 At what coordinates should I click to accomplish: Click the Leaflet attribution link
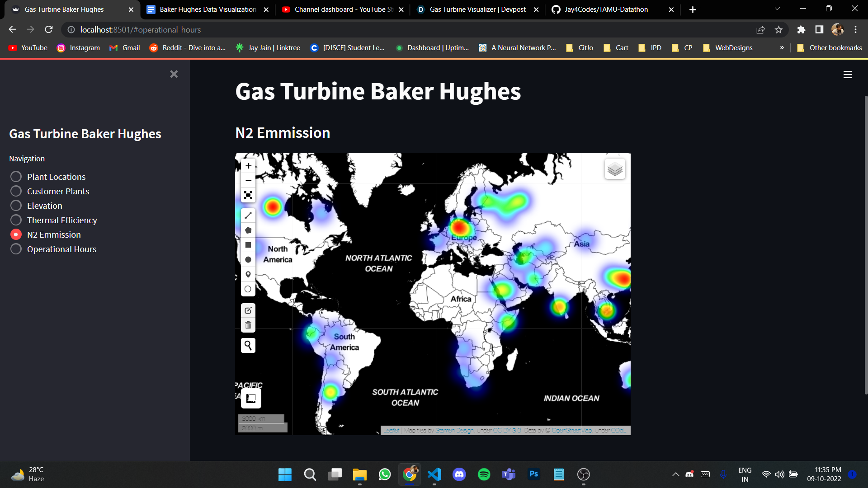coord(392,430)
